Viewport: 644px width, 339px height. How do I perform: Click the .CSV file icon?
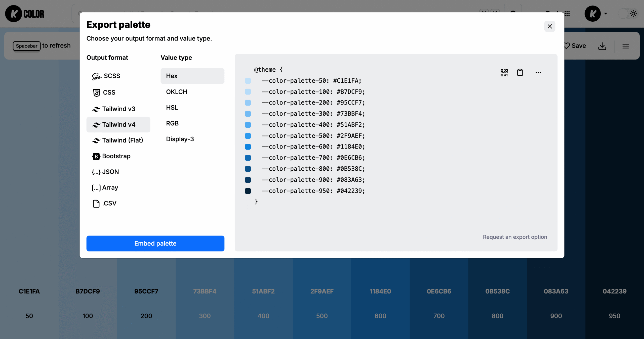point(96,204)
